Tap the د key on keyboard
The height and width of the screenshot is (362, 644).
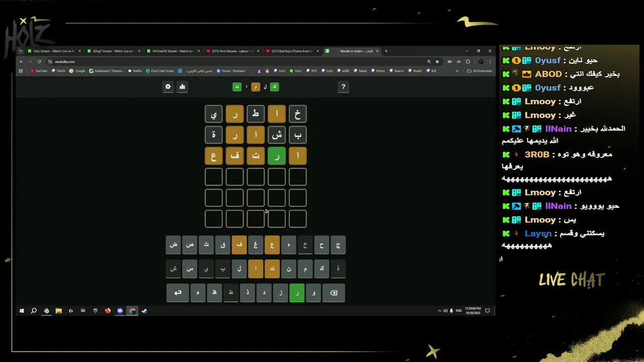click(264, 293)
